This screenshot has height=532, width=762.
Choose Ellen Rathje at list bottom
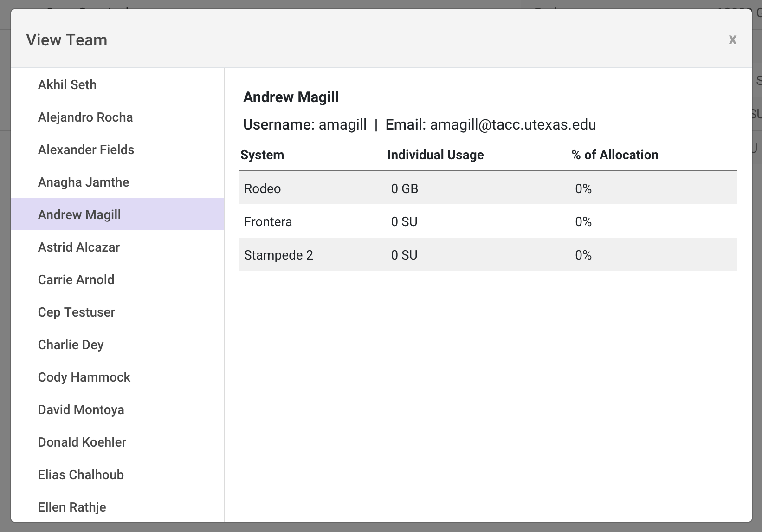tap(72, 507)
